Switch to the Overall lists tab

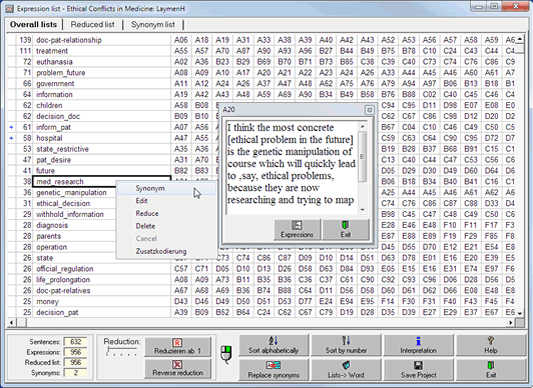(x=33, y=24)
